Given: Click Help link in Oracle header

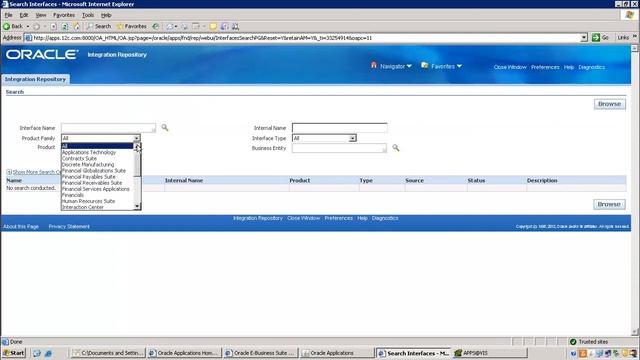Looking at the screenshot, I should click(x=569, y=67).
